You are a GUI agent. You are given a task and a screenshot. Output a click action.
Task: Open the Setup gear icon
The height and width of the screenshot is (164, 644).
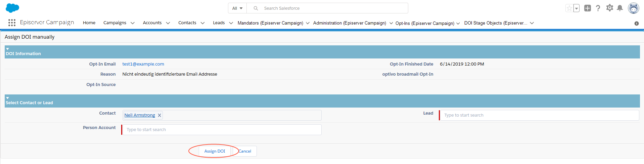coord(609,8)
